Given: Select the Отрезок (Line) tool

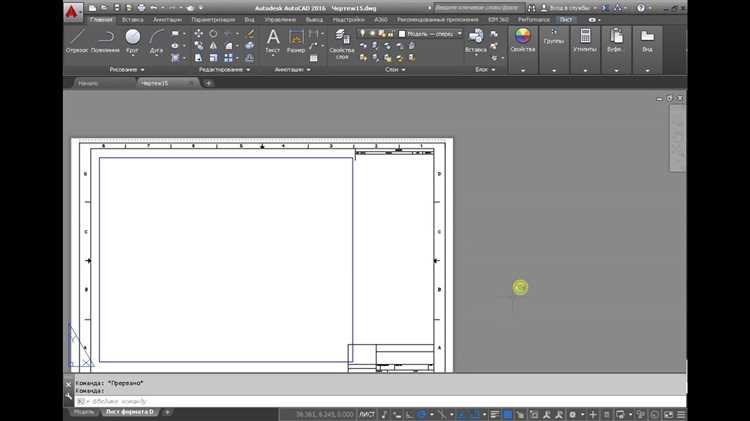Looking at the screenshot, I should point(77,40).
